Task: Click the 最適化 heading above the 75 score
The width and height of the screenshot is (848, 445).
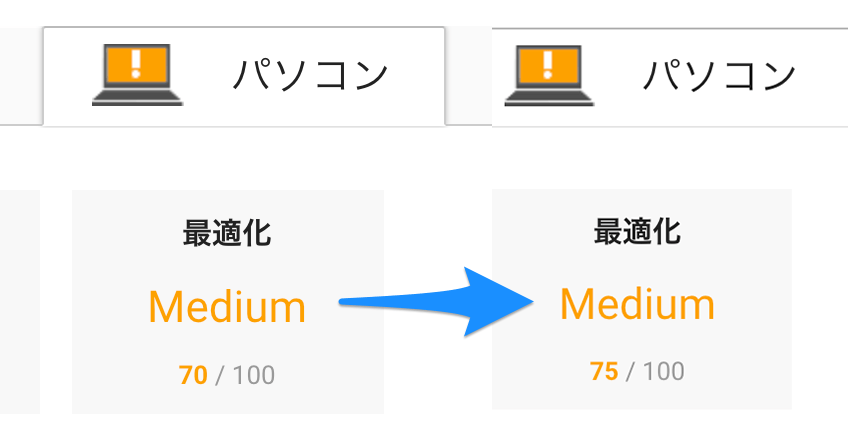Action: [x=638, y=232]
